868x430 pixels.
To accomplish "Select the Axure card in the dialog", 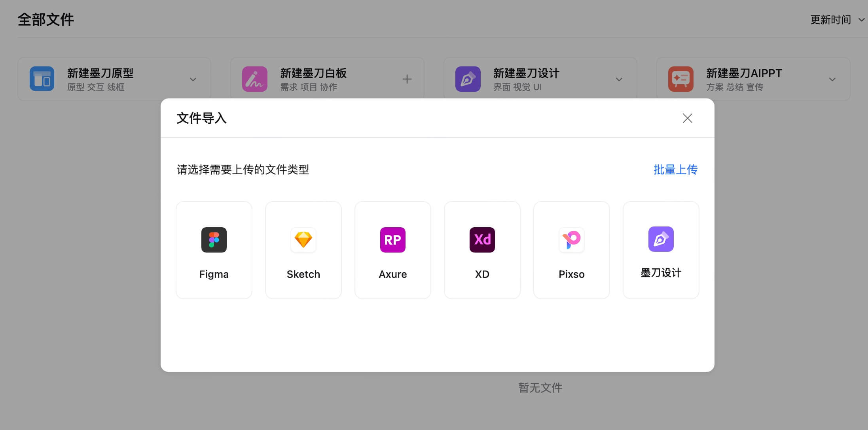I will tap(392, 250).
